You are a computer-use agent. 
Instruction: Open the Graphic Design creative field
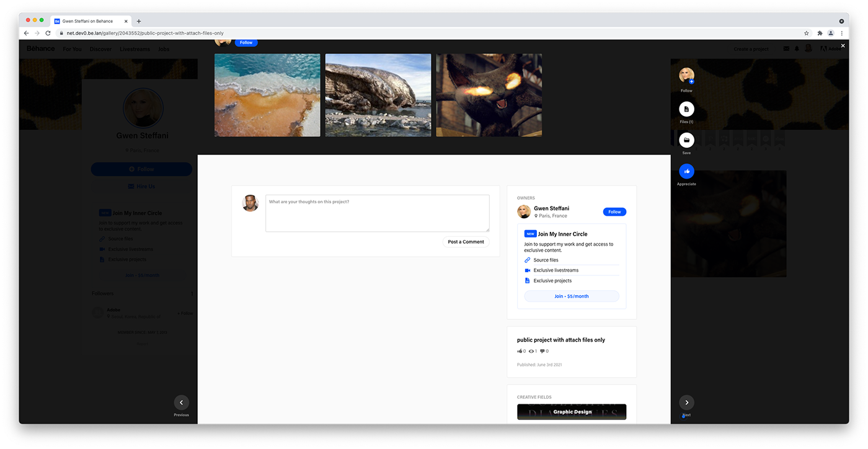click(571, 412)
